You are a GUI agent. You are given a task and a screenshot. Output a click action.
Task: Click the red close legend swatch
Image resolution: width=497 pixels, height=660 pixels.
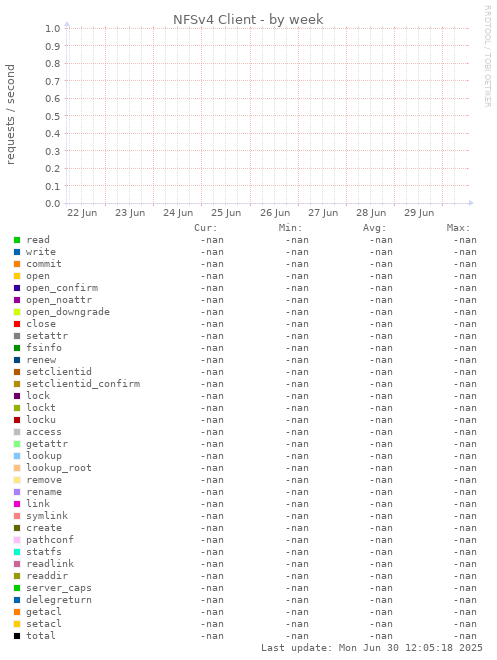[x=17, y=324]
